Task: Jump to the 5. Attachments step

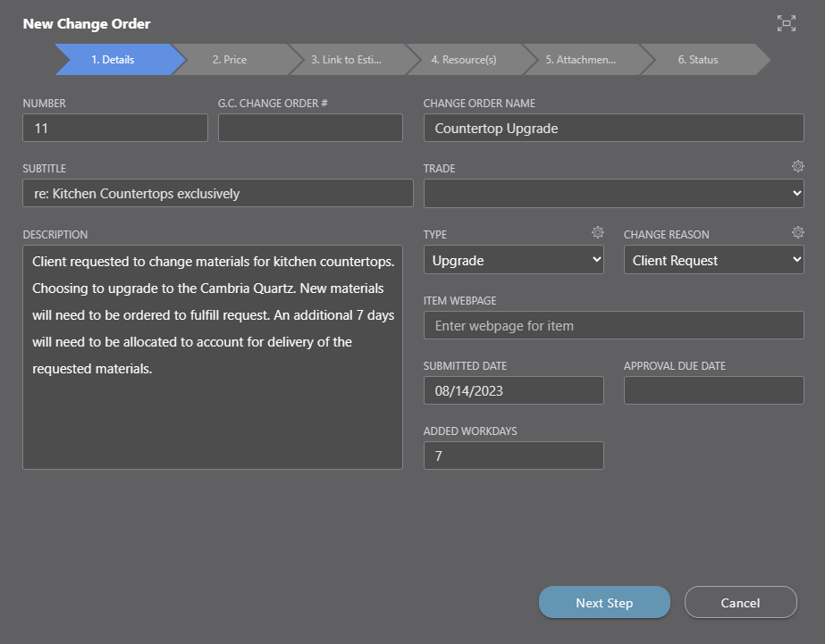Action: (580, 60)
